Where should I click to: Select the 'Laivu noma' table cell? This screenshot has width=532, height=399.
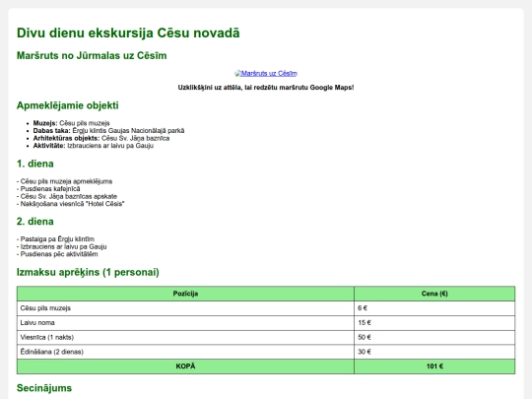(185, 323)
